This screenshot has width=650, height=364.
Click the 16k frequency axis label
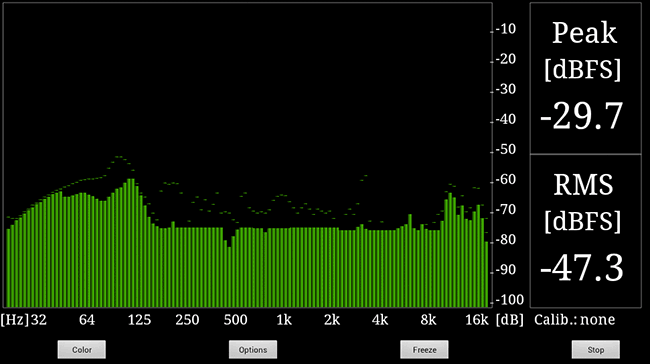477,320
